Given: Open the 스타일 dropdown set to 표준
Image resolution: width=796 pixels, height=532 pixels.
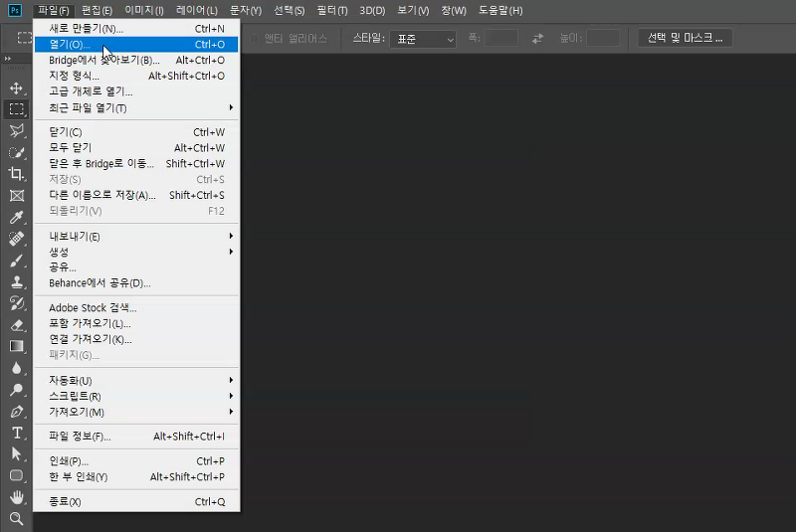Looking at the screenshot, I should 425,38.
